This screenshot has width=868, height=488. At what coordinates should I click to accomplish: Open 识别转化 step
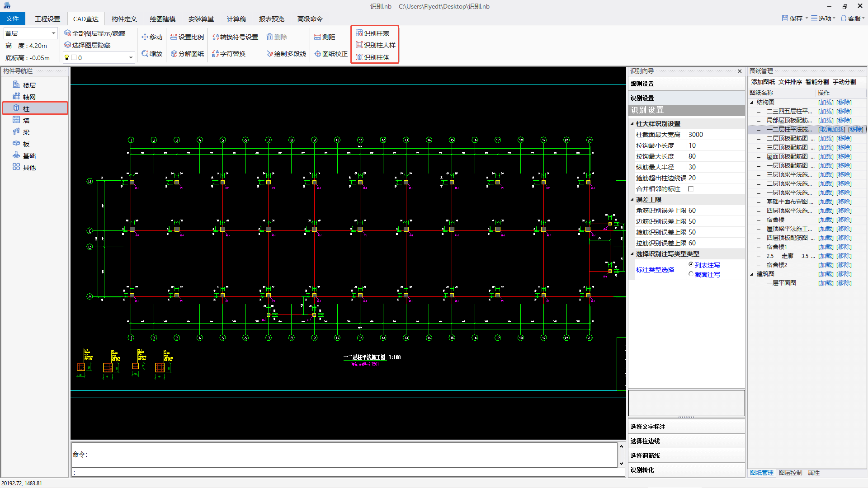[686, 470]
